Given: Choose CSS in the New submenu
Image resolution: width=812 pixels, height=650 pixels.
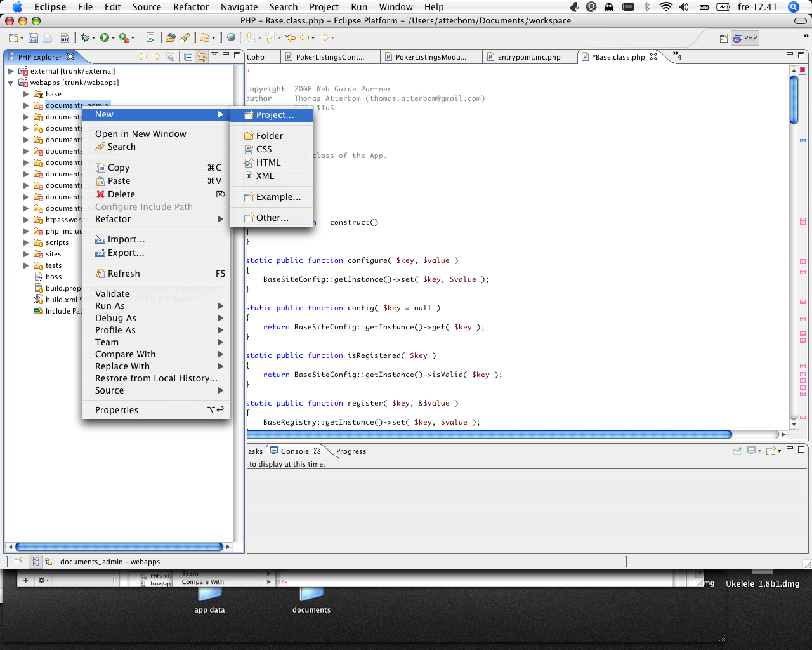Looking at the screenshot, I should tap(272, 149).
